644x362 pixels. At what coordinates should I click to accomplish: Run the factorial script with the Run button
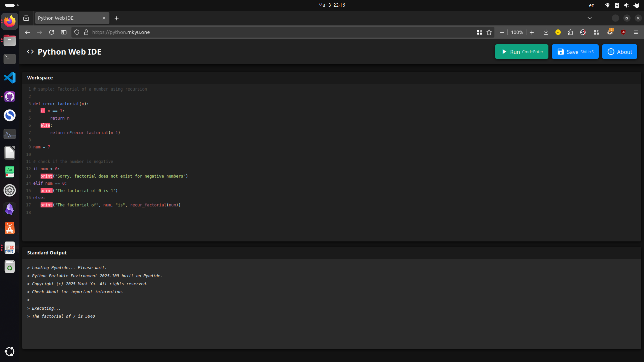point(522,52)
